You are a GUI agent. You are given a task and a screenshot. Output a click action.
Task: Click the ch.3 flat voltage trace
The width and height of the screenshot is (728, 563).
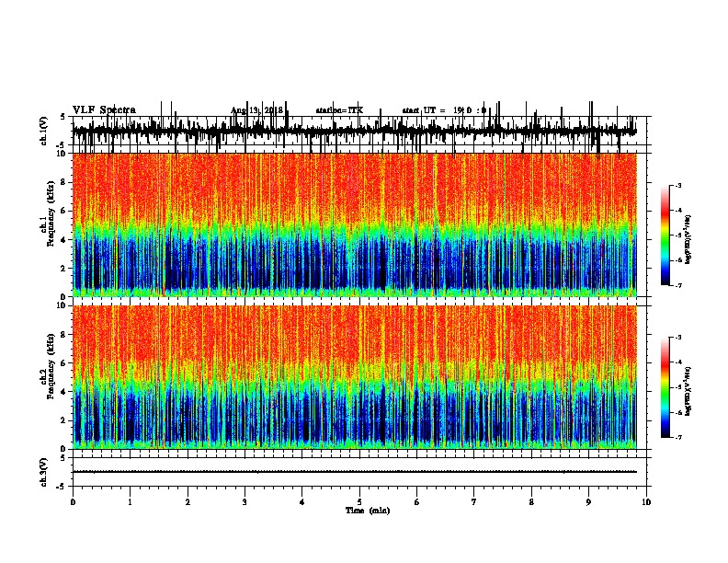pyautogui.click(x=354, y=472)
